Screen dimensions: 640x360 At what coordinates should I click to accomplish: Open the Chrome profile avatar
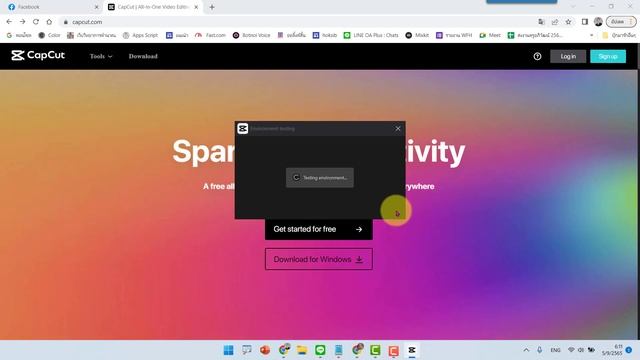[598, 22]
